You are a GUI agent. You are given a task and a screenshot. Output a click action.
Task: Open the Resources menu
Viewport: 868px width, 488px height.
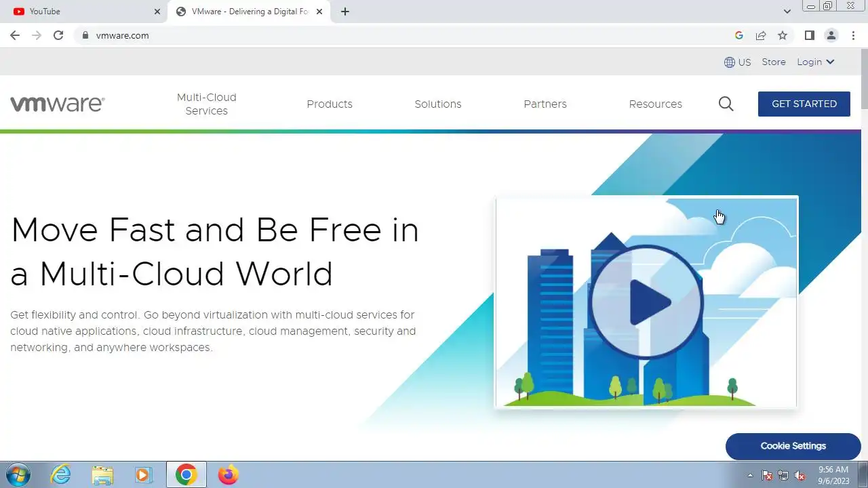656,104
